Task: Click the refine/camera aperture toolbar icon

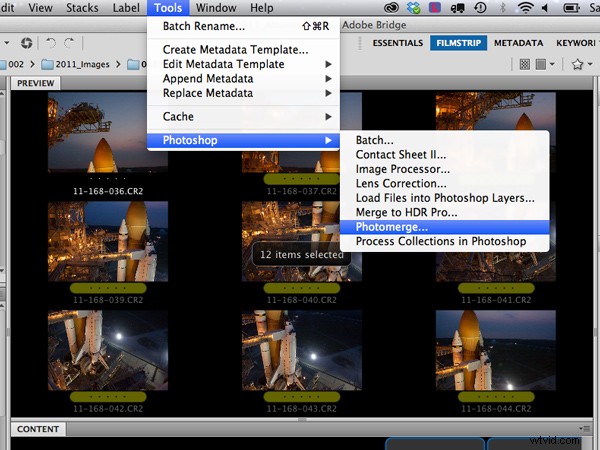Action: click(x=26, y=43)
